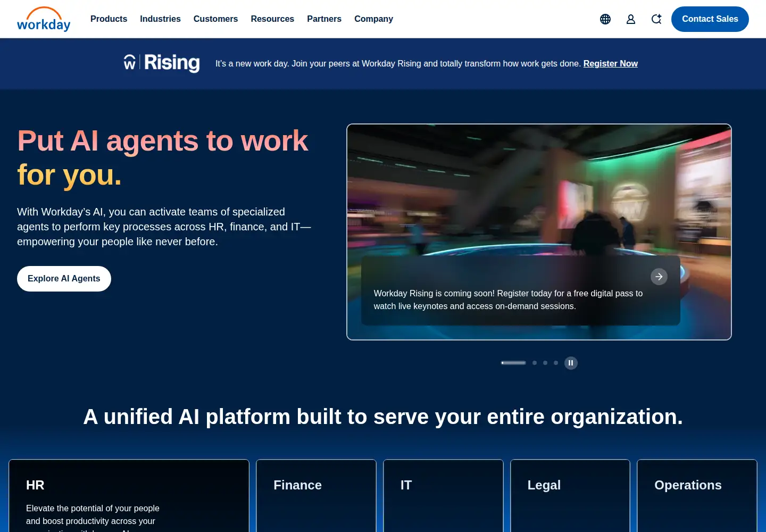
Task: Select the first carousel slide indicator
Action: [x=513, y=363]
